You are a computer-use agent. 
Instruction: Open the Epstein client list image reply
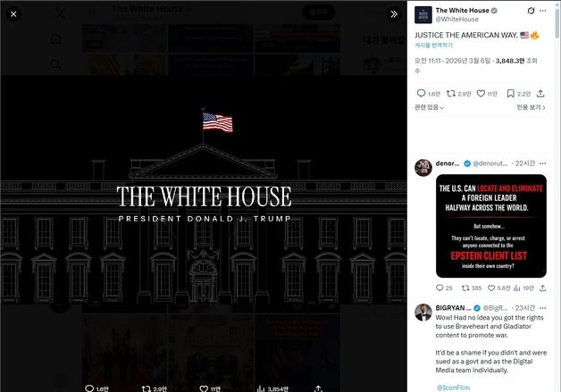click(x=491, y=226)
